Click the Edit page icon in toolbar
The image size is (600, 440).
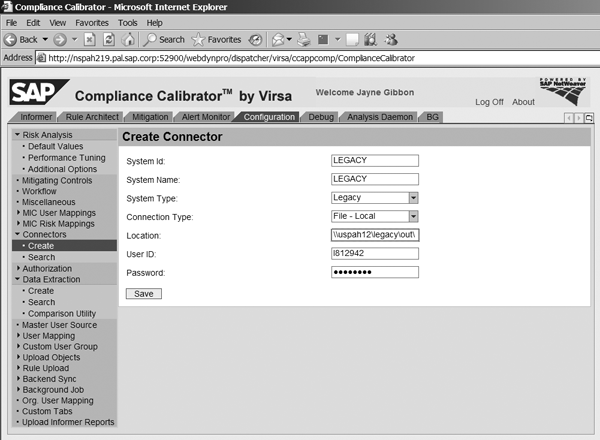coord(323,39)
